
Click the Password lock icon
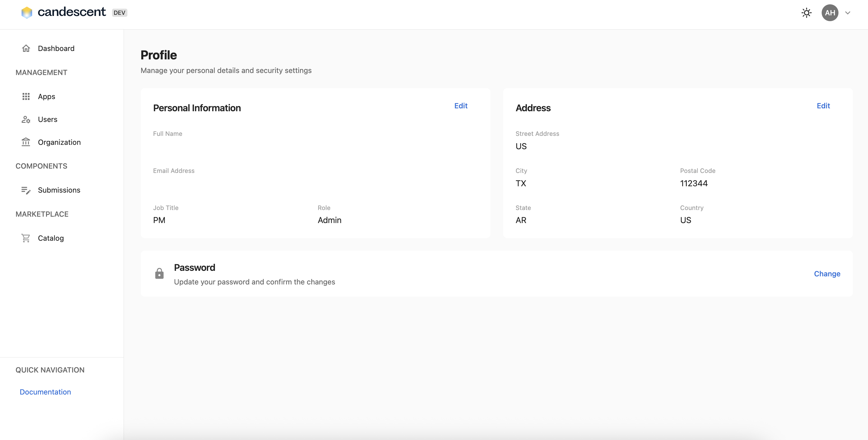coord(159,273)
